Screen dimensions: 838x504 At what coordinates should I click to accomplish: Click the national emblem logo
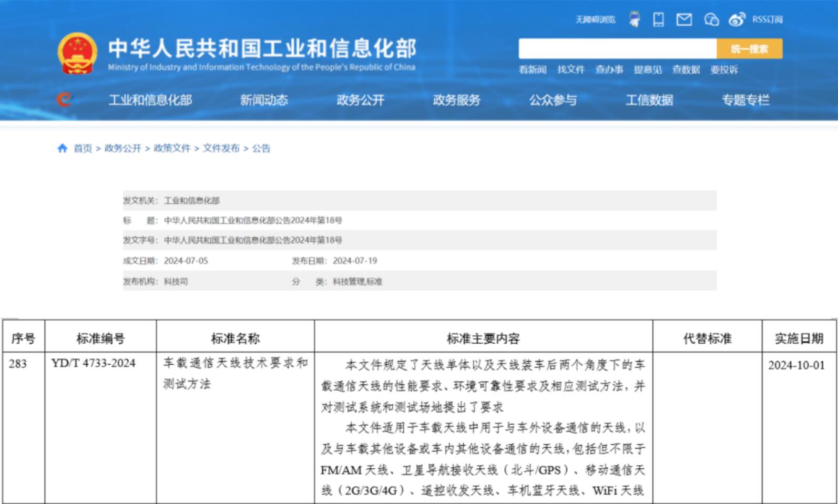[x=77, y=54]
